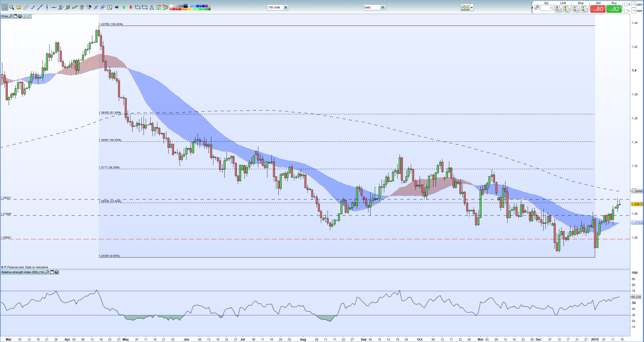The height and width of the screenshot is (342, 644).
Task: Select the cursor pointer tool
Action: pyautogui.click(x=5, y=7)
